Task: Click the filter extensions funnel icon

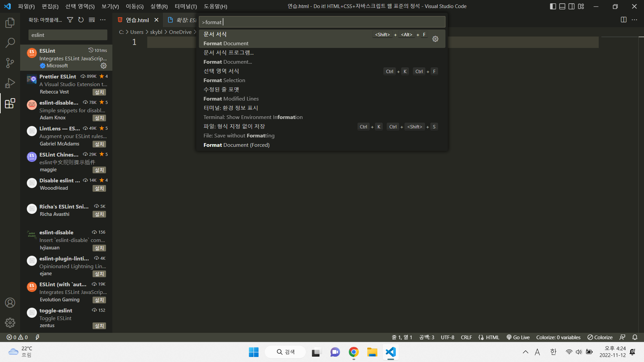Action: [x=70, y=20]
